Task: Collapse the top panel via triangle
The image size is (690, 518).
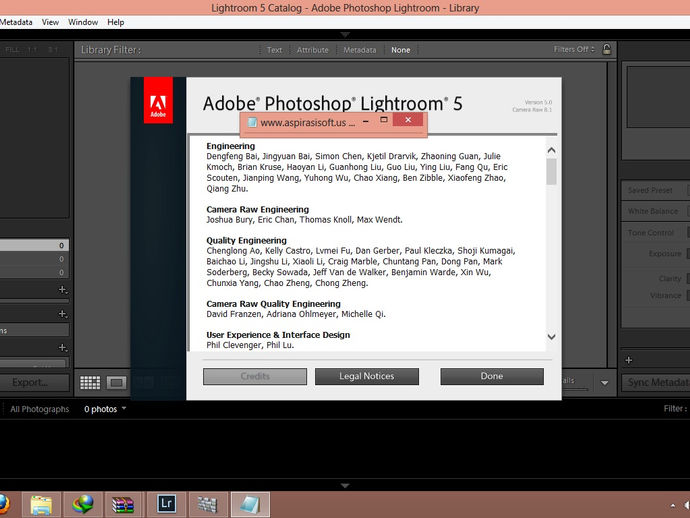Action: tap(345, 34)
